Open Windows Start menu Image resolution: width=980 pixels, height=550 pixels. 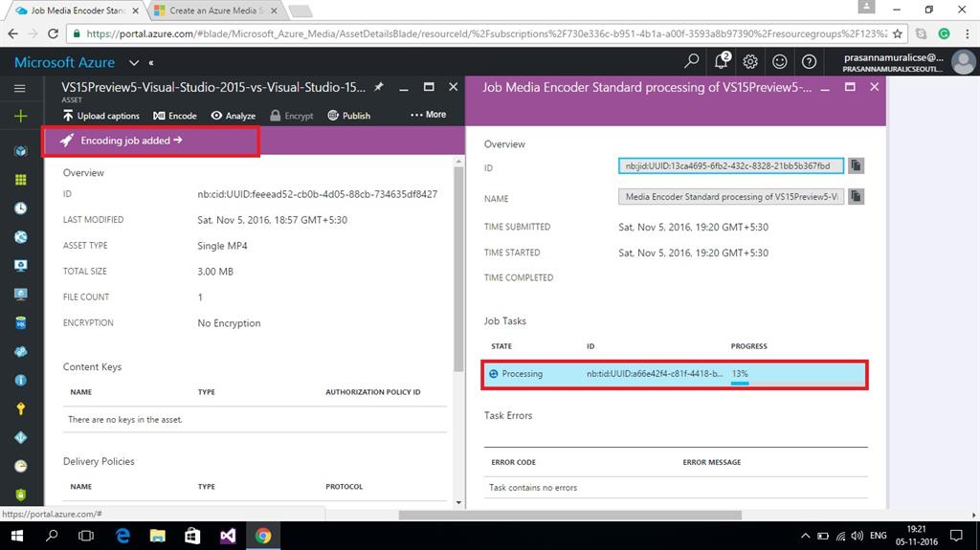click(x=17, y=536)
